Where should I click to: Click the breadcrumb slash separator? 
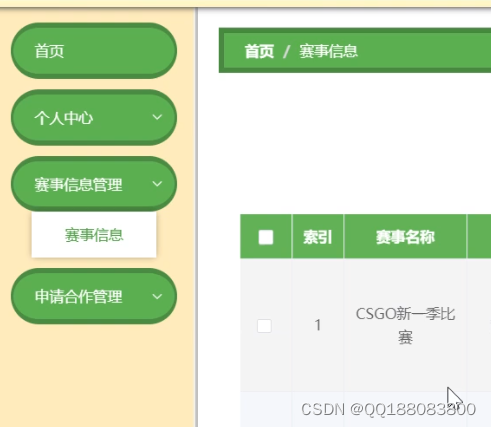click(x=286, y=52)
